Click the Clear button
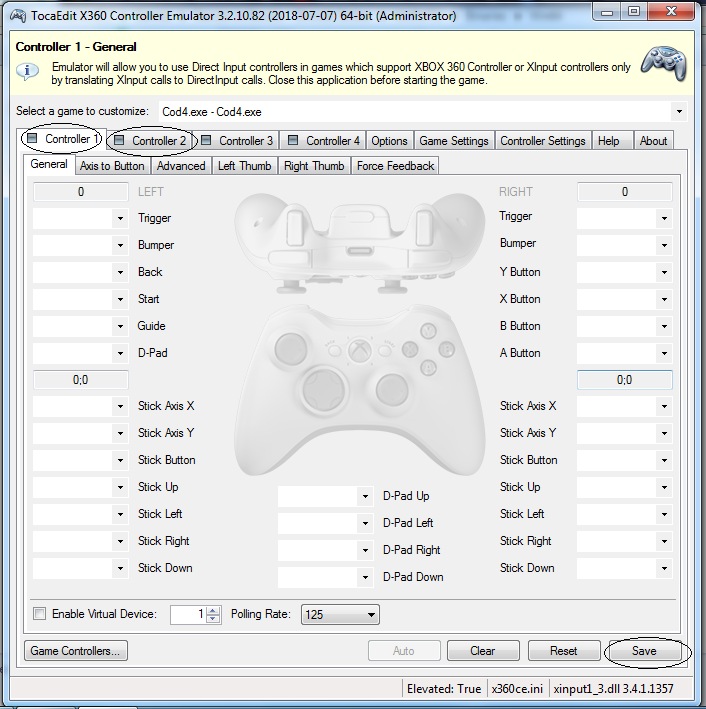The width and height of the screenshot is (706, 709). [x=483, y=651]
